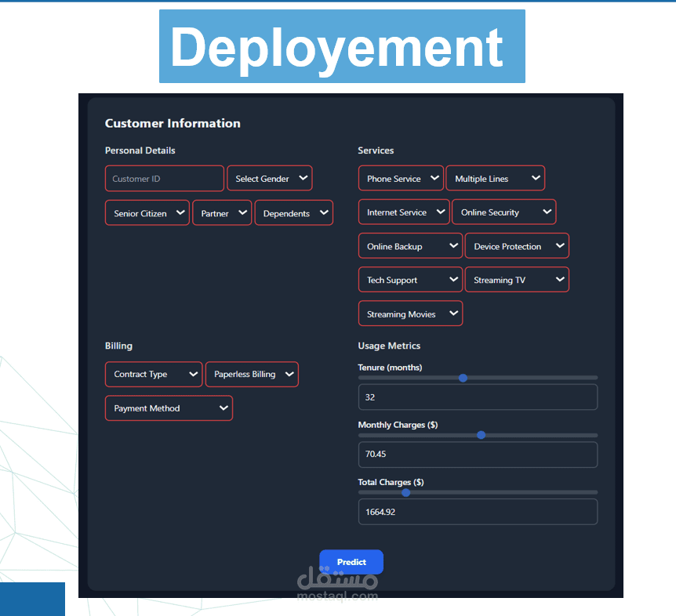The width and height of the screenshot is (676, 616).
Task: Expand the Phone Service dropdown
Action: pos(401,179)
